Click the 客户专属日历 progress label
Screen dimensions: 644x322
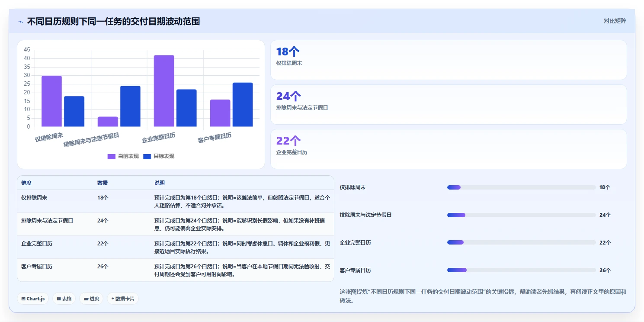pyautogui.click(x=356, y=270)
